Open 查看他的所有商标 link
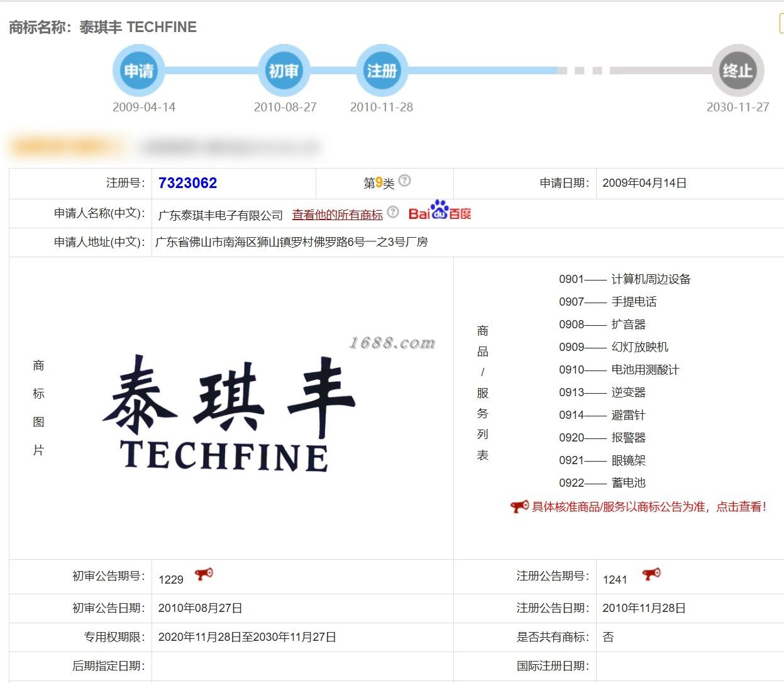The height and width of the screenshot is (683, 784). pos(338,215)
